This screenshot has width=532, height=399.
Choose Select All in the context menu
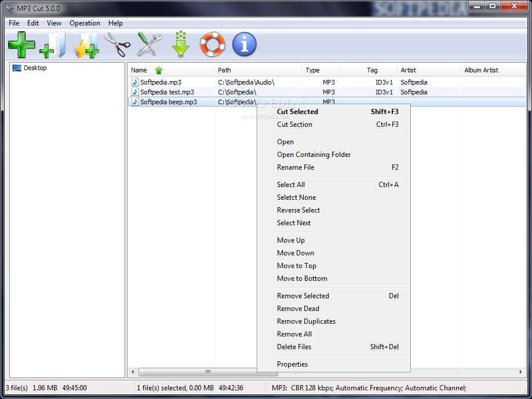(334, 184)
